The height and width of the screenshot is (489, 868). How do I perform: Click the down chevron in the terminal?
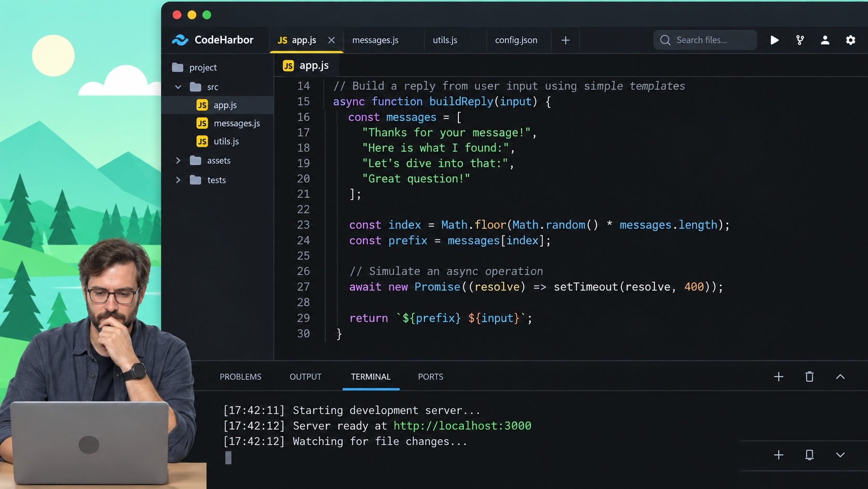pyautogui.click(x=840, y=455)
